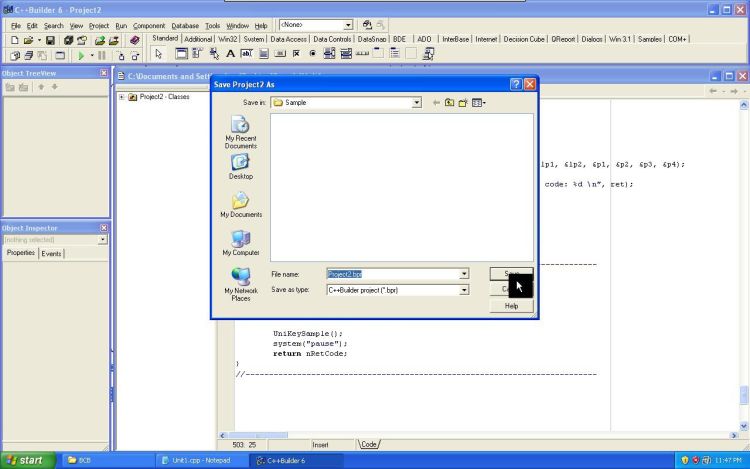The height and width of the screenshot is (469, 750).
Task: Open the Object Inspector component selector dropdown
Action: click(x=102, y=240)
